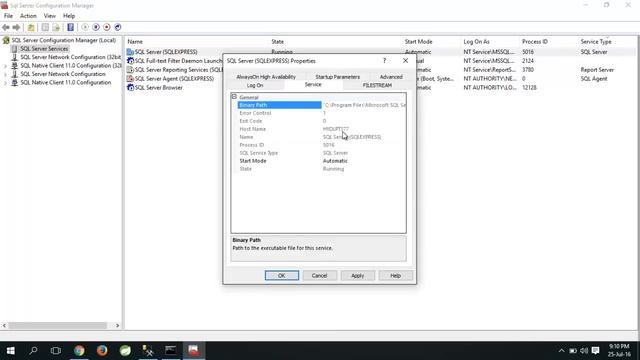The image size is (640, 360).
Task: Click the taskbar clock showing 9:10 PM
Action: click(619, 351)
